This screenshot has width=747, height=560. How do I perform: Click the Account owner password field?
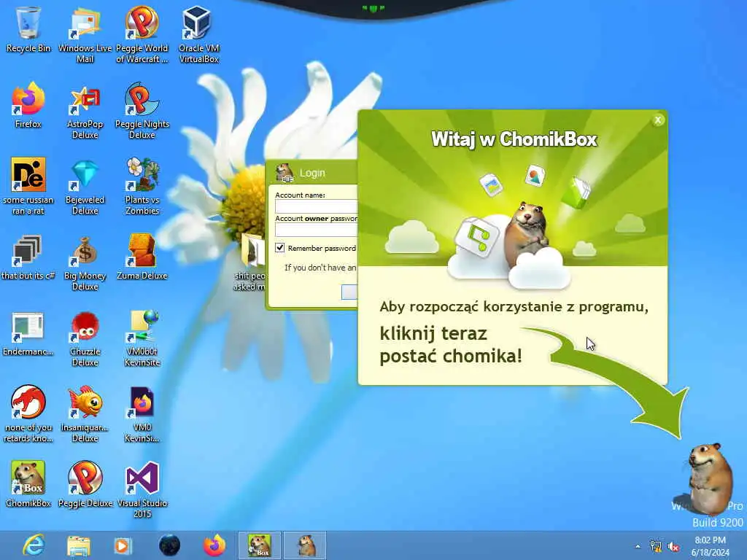tap(317, 230)
